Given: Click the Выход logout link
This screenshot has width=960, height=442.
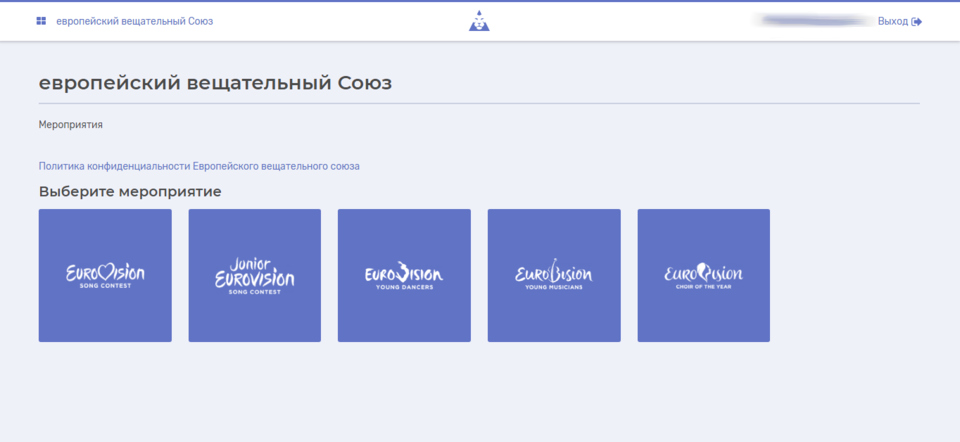Looking at the screenshot, I should click(893, 21).
